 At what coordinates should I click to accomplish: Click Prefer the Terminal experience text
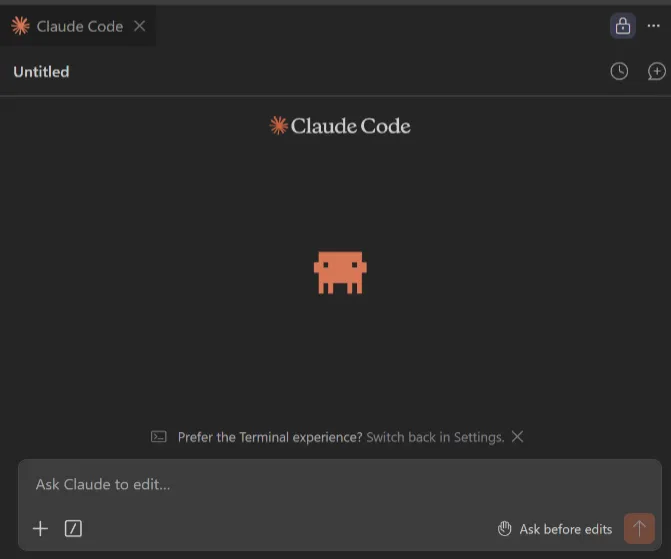[270, 437]
